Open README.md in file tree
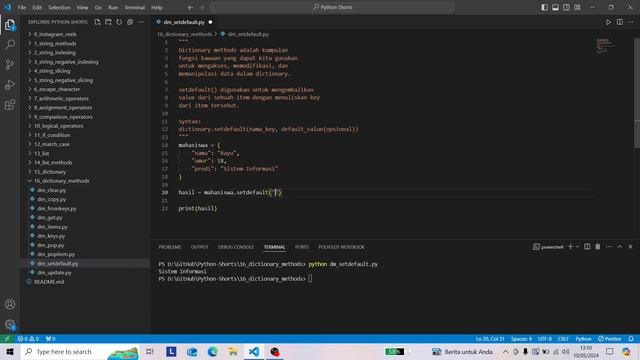Image resolution: width=640 pixels, height=360 pixels. pyautogui.click(x=85, y=282)
